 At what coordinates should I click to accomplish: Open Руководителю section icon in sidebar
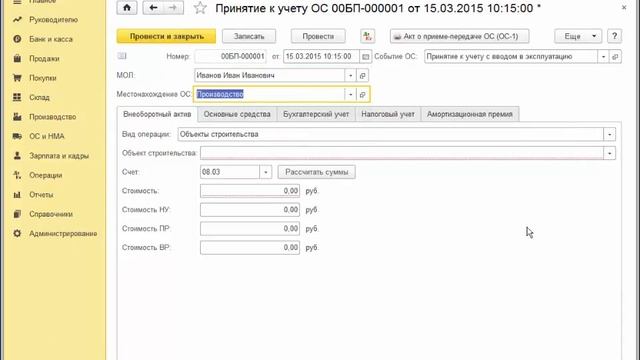(x=17, y=20)
